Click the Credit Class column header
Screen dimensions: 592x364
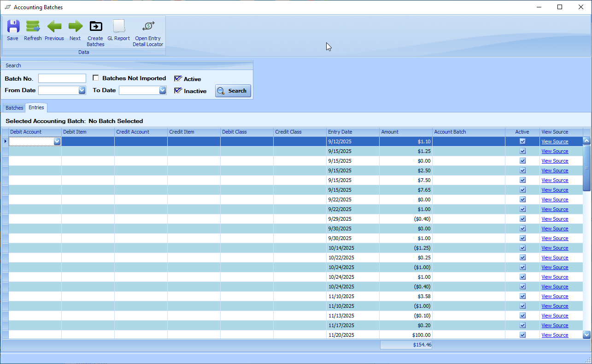(x=300, y=132)
